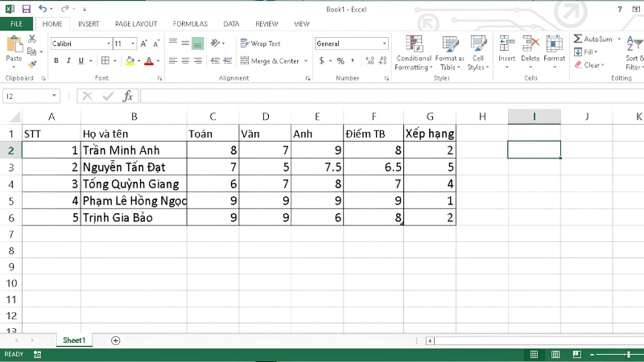Apply the Percent Style format
644x362 pixels.
pyautogui.click(x=341, y=61)
